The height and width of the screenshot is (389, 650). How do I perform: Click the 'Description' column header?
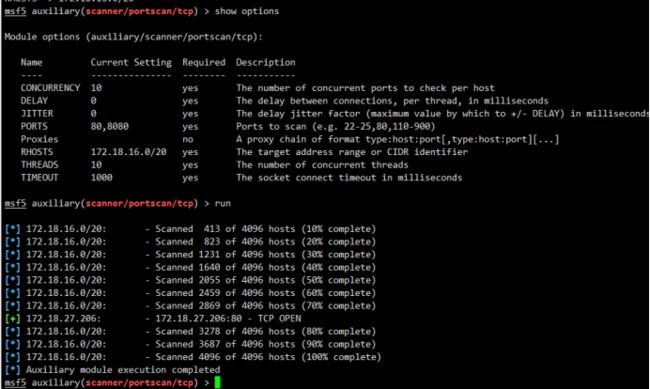pos(266,62)
